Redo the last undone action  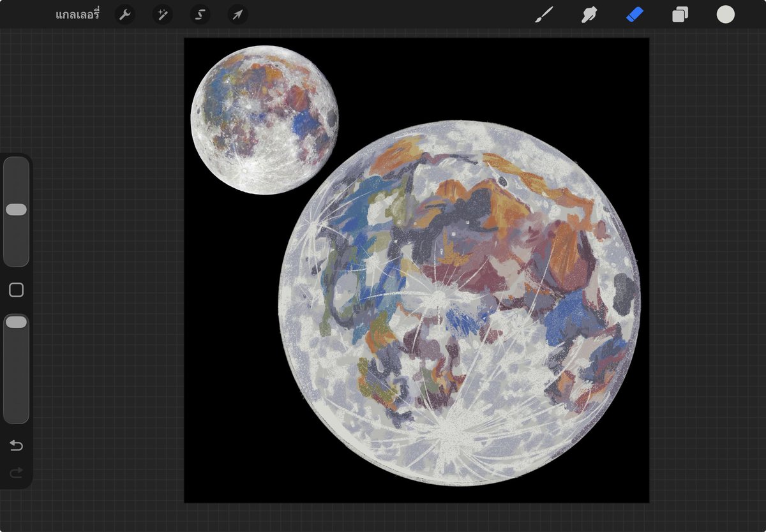tap(16, 473)
